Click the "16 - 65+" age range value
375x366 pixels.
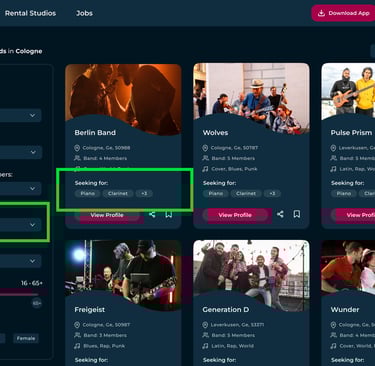click(32, 283)
